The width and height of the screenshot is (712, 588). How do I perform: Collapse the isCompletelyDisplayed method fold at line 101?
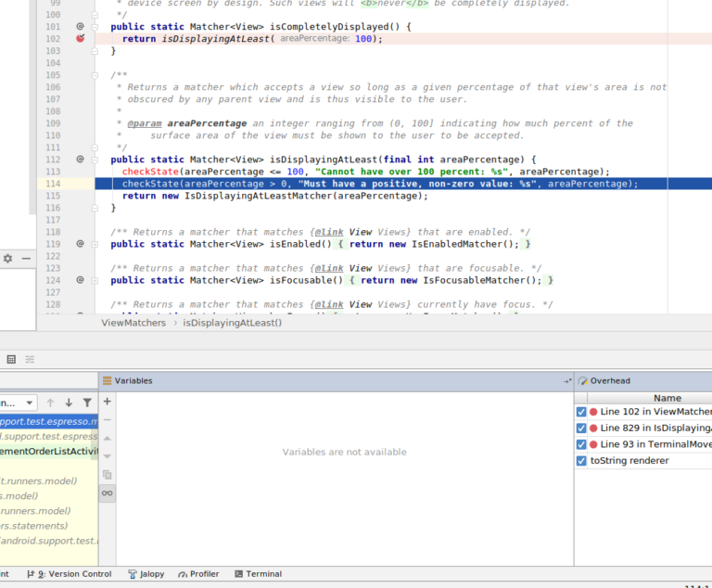coord(95,27)
